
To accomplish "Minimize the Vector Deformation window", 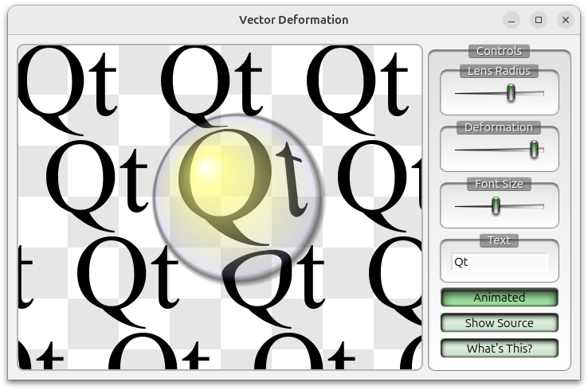I will click(x=512, y=20).
